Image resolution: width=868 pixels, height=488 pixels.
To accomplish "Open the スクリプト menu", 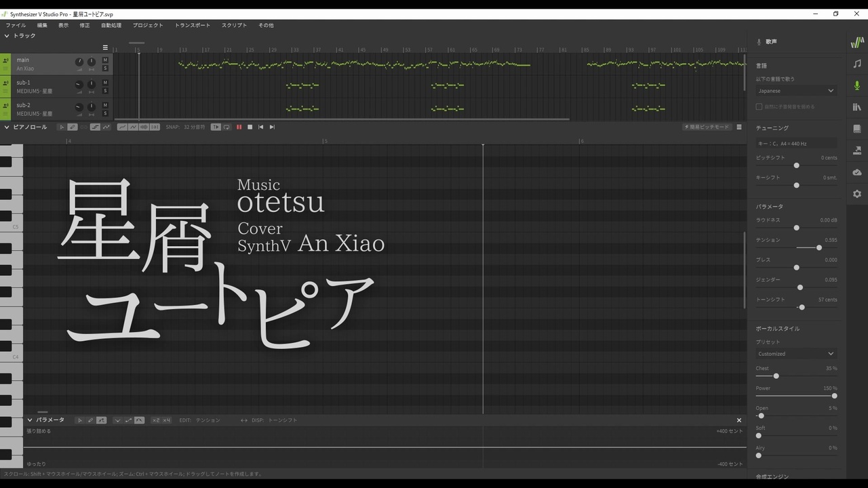I will (x=234, y=25).
